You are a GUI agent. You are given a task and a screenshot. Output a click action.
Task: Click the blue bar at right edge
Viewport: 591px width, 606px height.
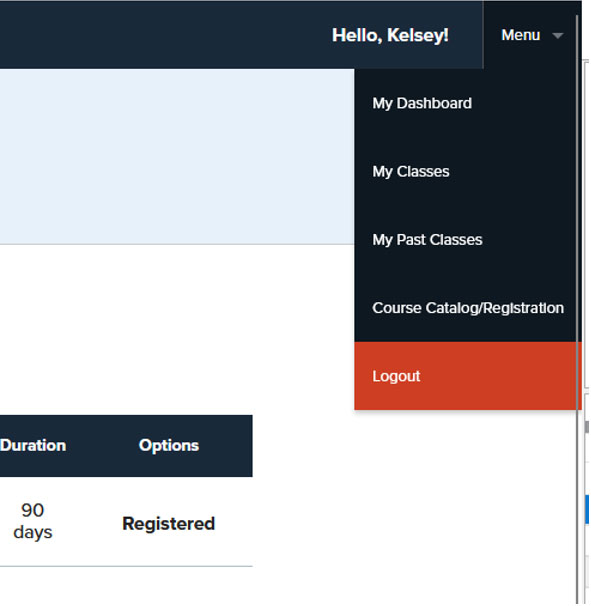pos(588,510)
